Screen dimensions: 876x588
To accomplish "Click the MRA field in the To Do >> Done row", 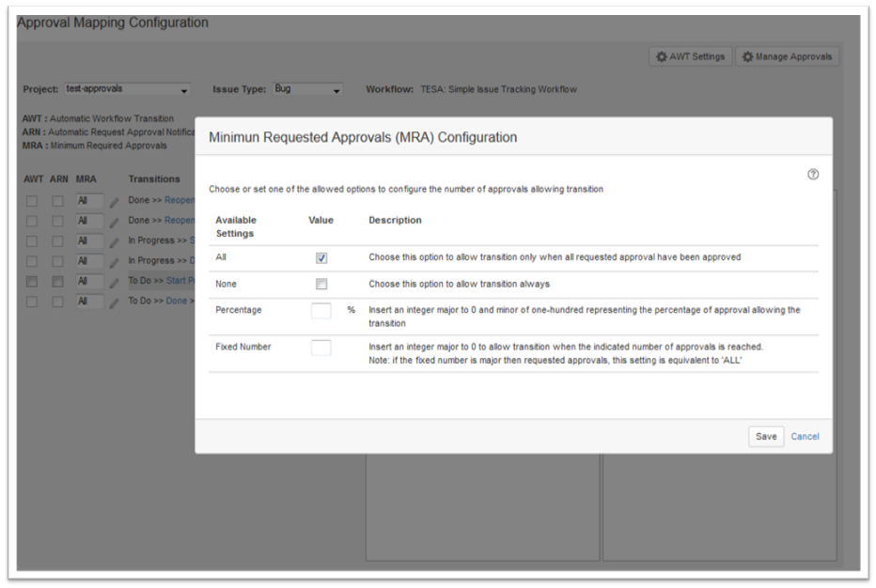I will click(x=88, y=302).
